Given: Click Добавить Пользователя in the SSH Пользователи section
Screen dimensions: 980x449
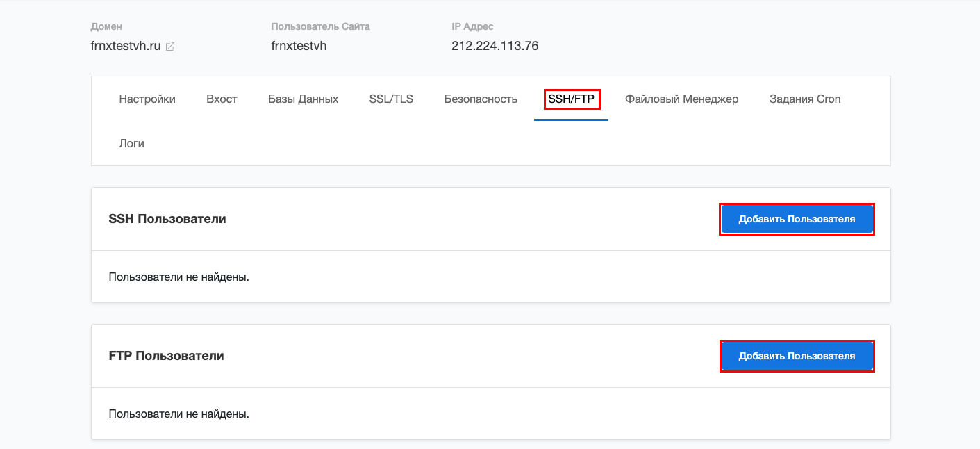Looking at the screenshot, I should (797, 219).
